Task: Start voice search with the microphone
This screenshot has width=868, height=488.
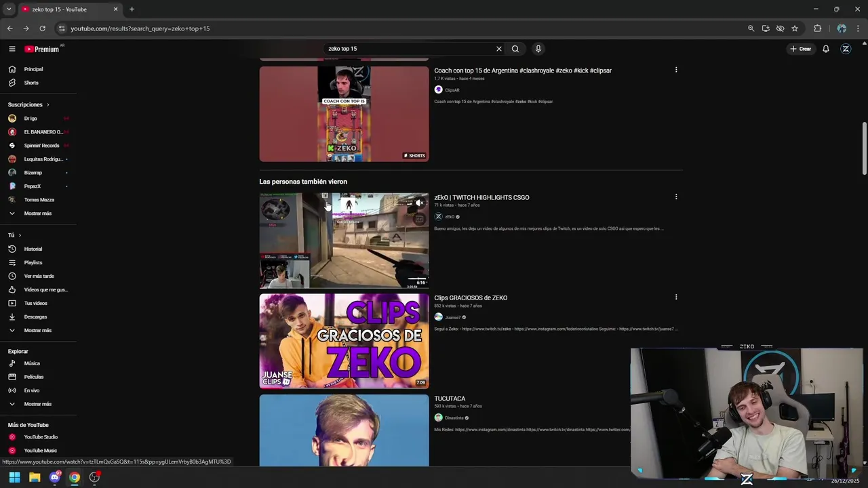Action: tap(538, 49)
